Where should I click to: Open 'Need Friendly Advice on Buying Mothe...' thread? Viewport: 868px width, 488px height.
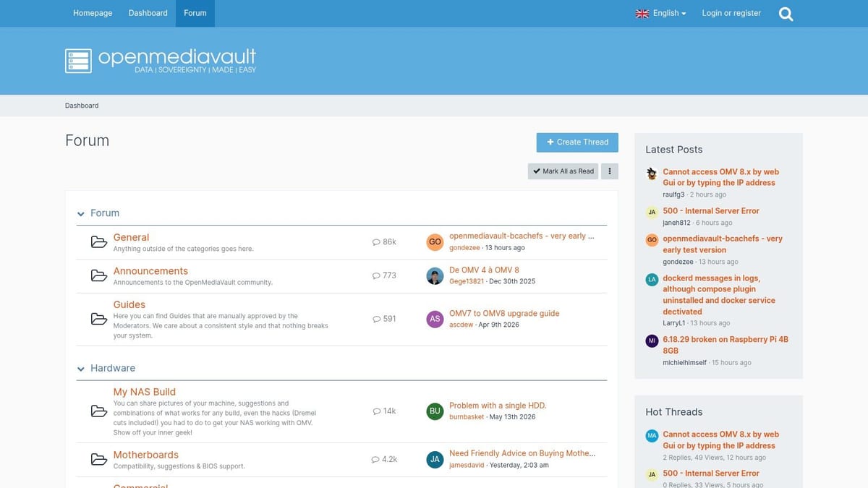tap(522, 453)
